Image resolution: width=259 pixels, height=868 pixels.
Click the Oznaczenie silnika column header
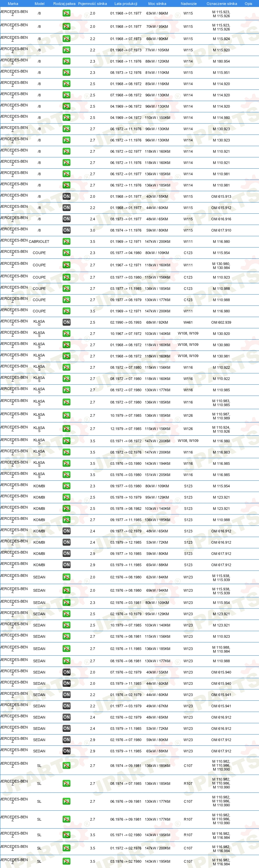coord(222,4)
